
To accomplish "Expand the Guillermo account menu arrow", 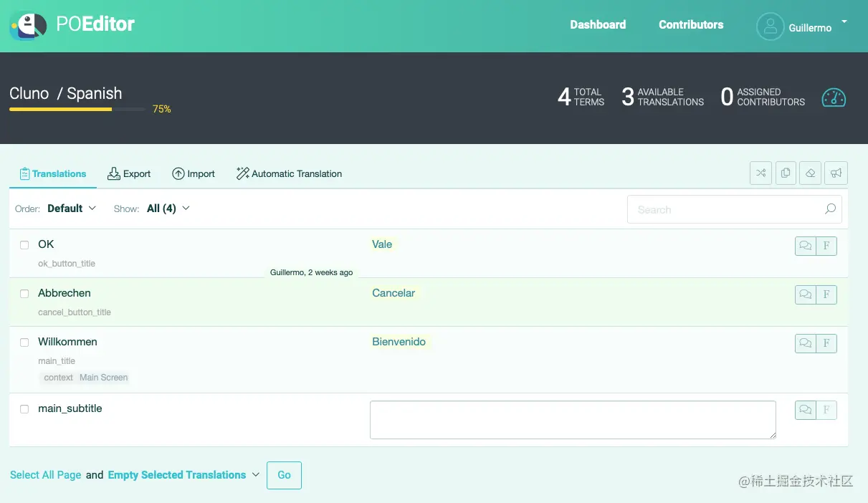I will pyautogui.click(x=844, y=22).
